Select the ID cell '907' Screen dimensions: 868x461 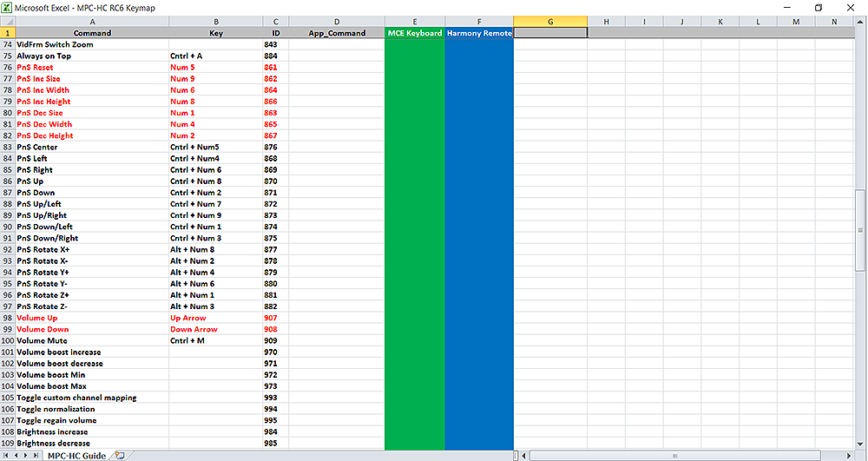point(276,318)
